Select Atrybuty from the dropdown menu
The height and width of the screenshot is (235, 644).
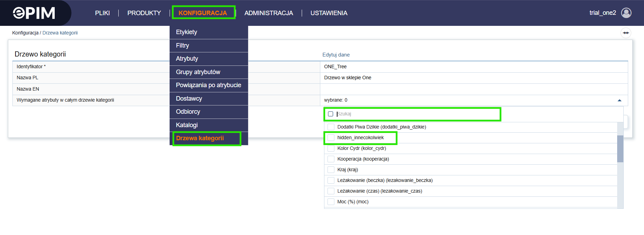coord(209,59)
